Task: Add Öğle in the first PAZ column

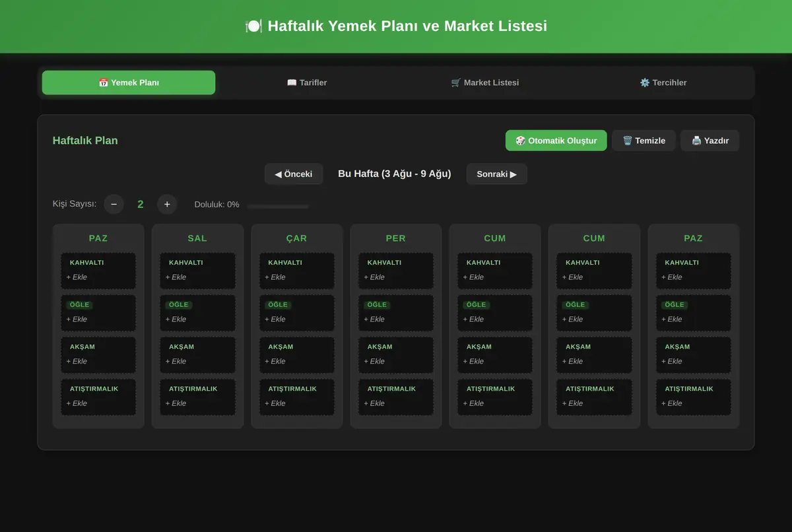Action: (x=98, y=313)
